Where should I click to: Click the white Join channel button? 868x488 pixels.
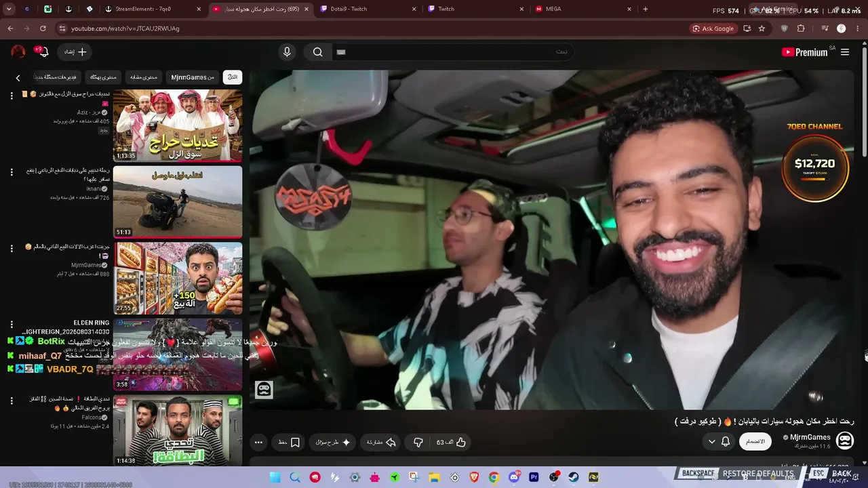(x=755, y=442)
